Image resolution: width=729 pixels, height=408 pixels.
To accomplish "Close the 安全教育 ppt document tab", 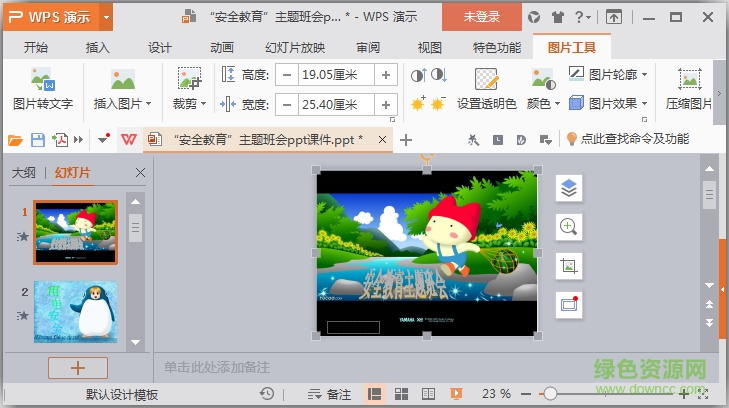I will tap(382, 139).
